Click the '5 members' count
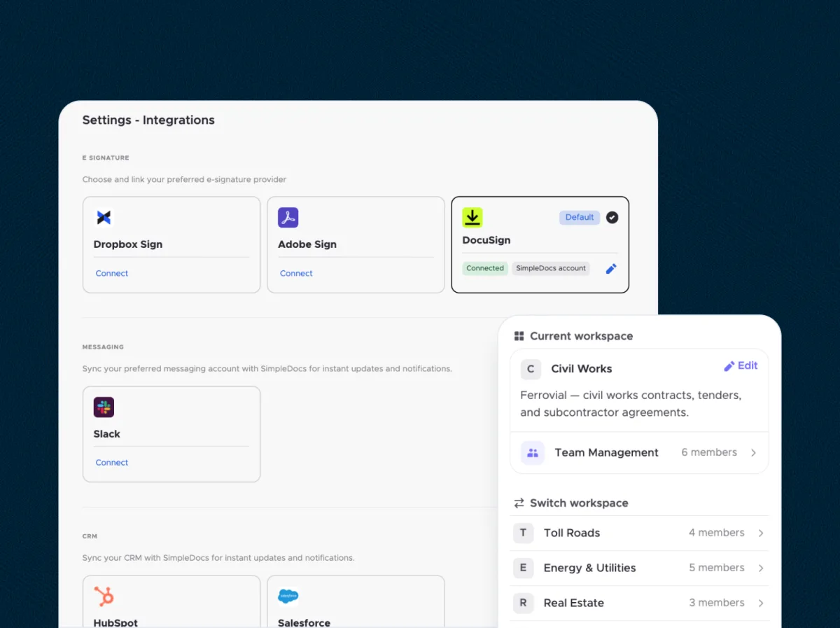The height and width of the screenshot is (628, 840). pyautogui.click(x=717, y=568)
